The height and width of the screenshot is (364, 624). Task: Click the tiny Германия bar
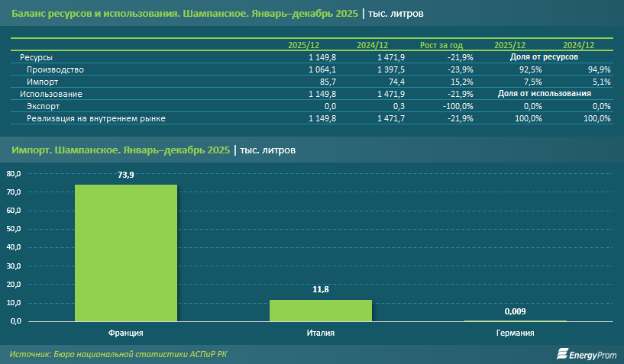[x=515, y=321]
